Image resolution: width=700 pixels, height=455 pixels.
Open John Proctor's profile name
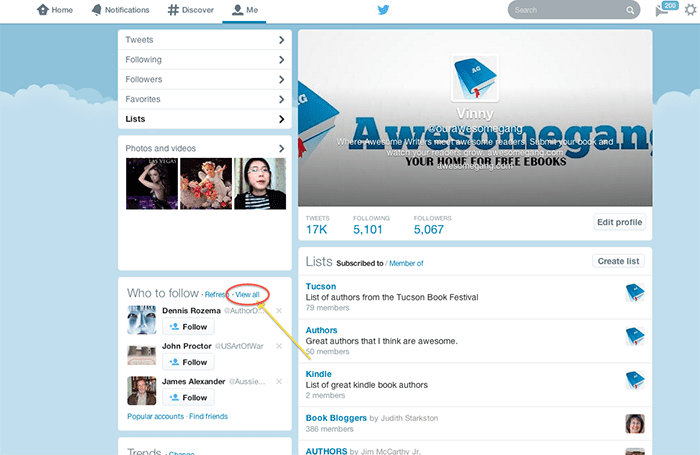pos(187,346)
